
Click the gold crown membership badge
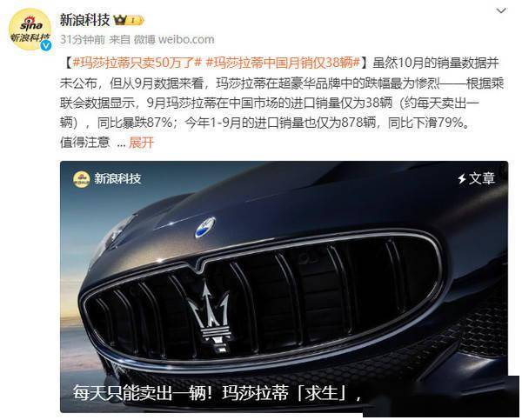(x=129, y=20)
